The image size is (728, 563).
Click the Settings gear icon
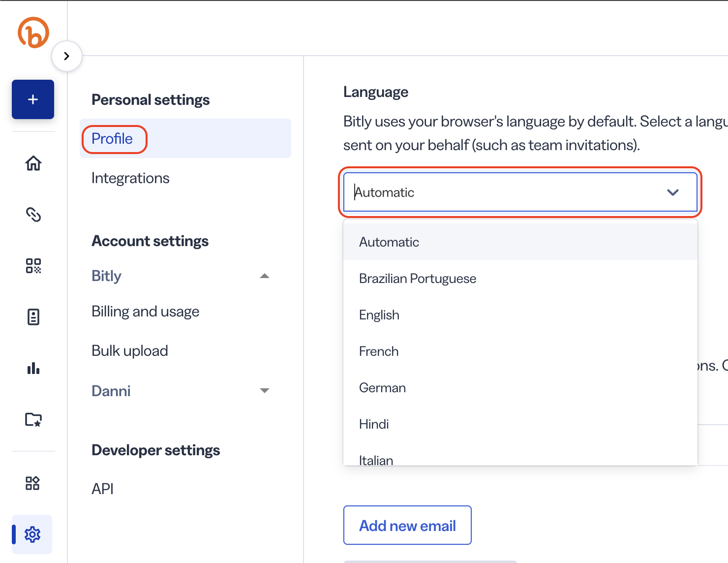pyautogui.click(x=32, y=534)
